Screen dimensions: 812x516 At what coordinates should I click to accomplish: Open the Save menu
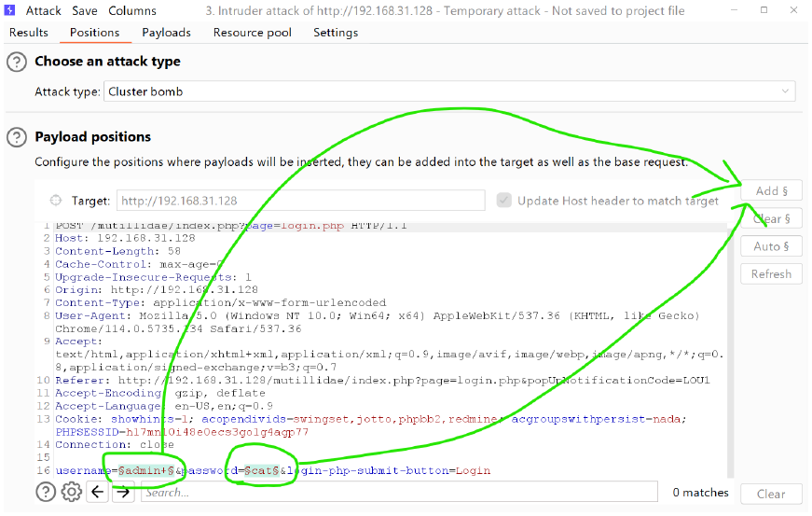point(85,10)
